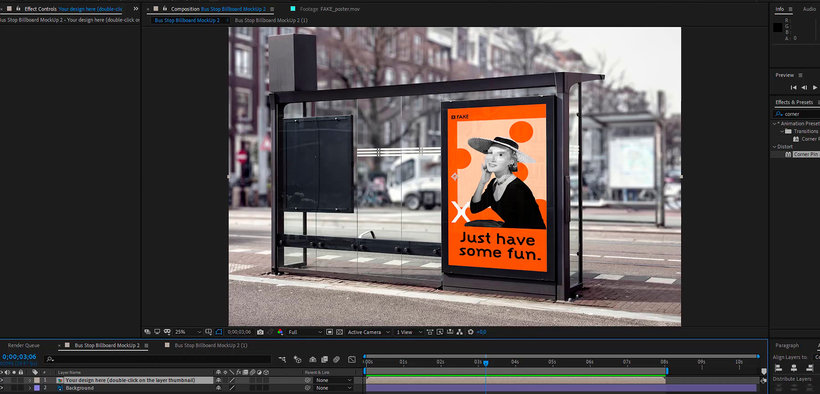The height and width of the screenshot is (394, 820).
Task: Click the Timeline button in viewer footer
Action: click(450, 332)
